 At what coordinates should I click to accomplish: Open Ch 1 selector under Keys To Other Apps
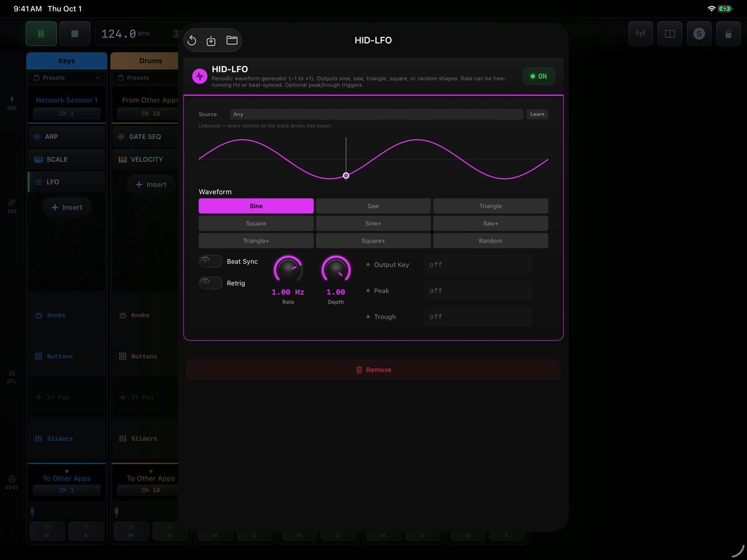[x=67, y=490]
